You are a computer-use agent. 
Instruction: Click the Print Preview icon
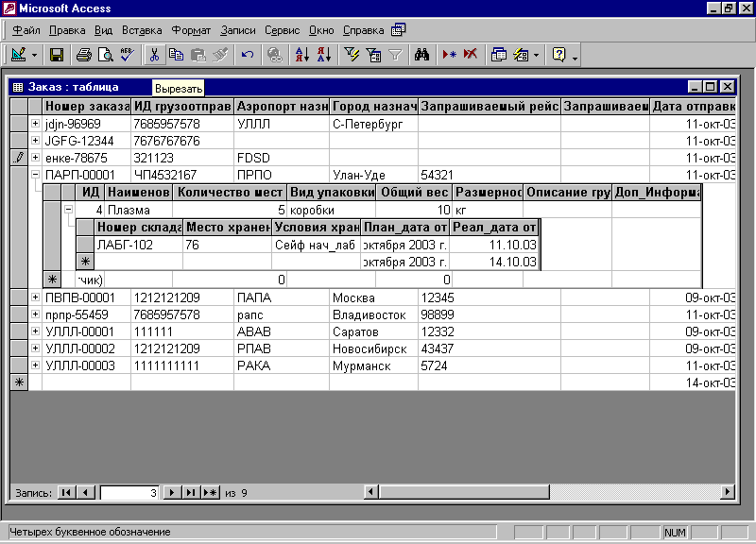click(x=105, y=55)
